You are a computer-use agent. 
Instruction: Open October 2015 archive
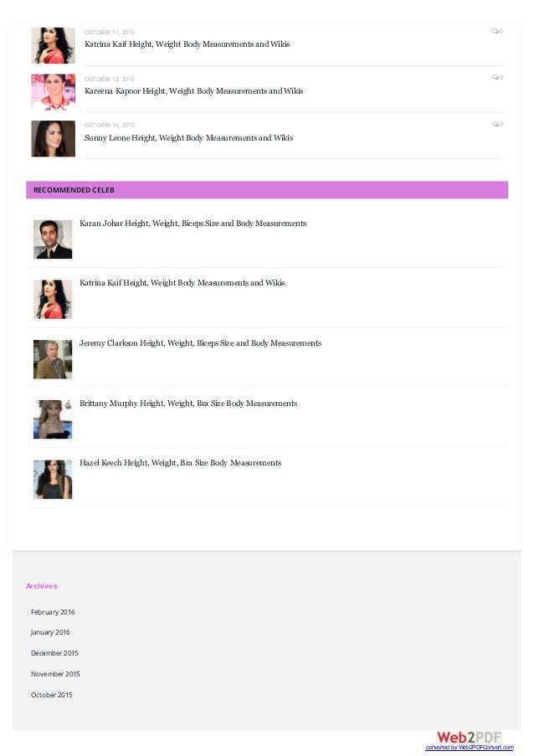coord(52,695)
